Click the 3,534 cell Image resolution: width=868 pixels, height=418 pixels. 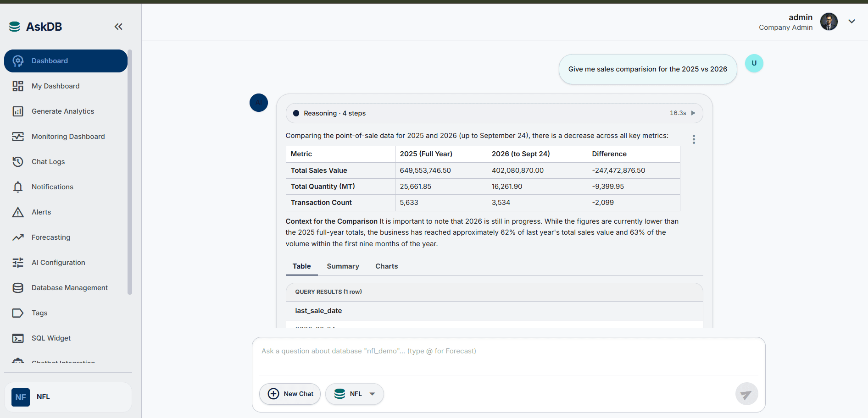537,203
